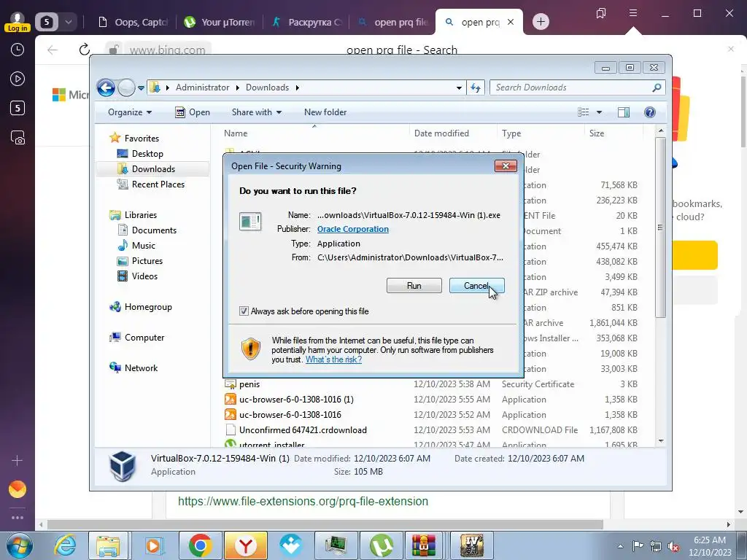The image size is (747, 560).
Task: Change the view icon in Explorer
Action: tap(583, 112)
